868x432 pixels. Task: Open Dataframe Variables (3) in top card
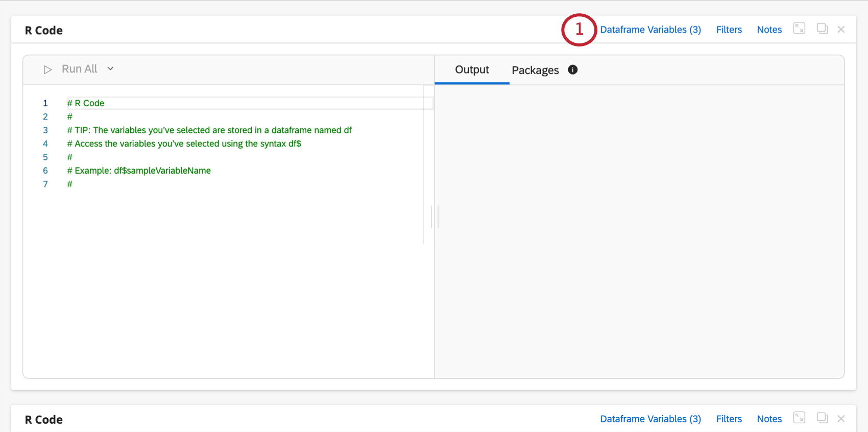click(x=650, y=30)
